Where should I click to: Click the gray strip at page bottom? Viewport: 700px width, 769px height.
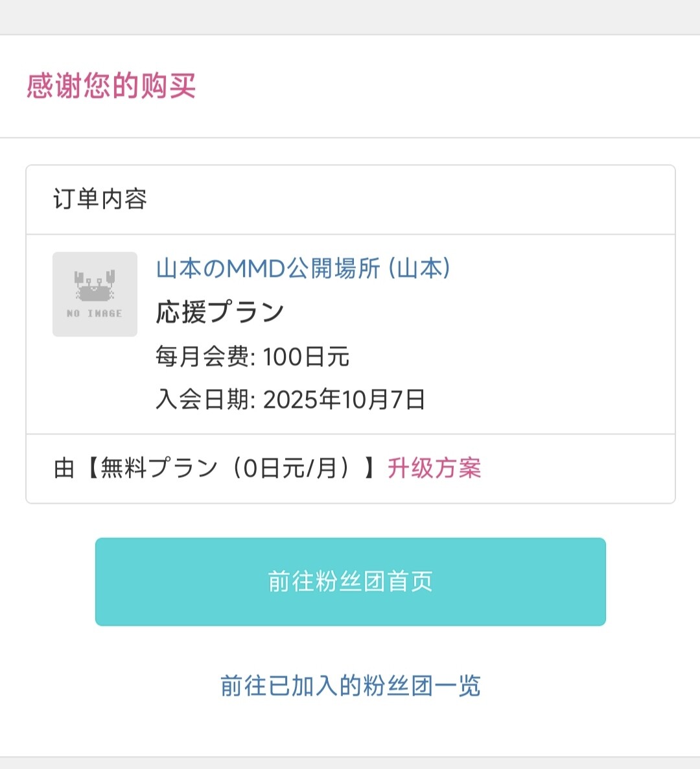[x=350, y=763]
